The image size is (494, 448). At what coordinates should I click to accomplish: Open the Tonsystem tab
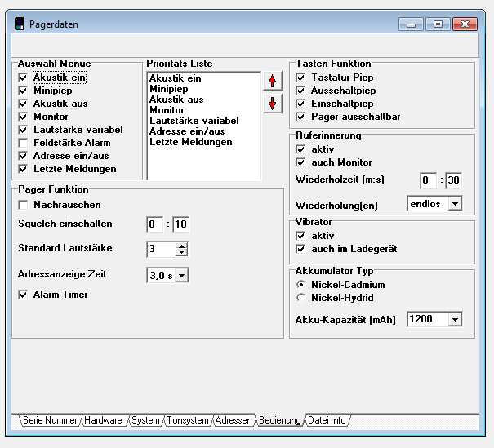[x=188, y=420]
